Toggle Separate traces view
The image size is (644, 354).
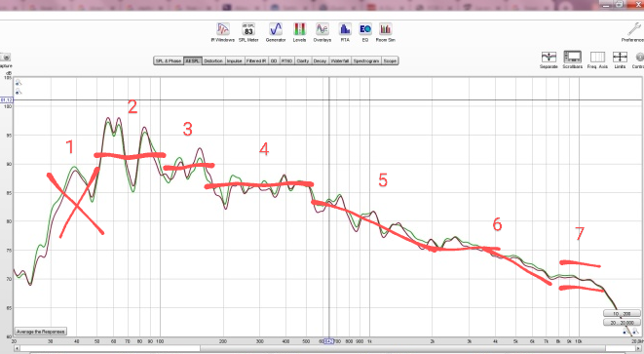pos(549,59)
